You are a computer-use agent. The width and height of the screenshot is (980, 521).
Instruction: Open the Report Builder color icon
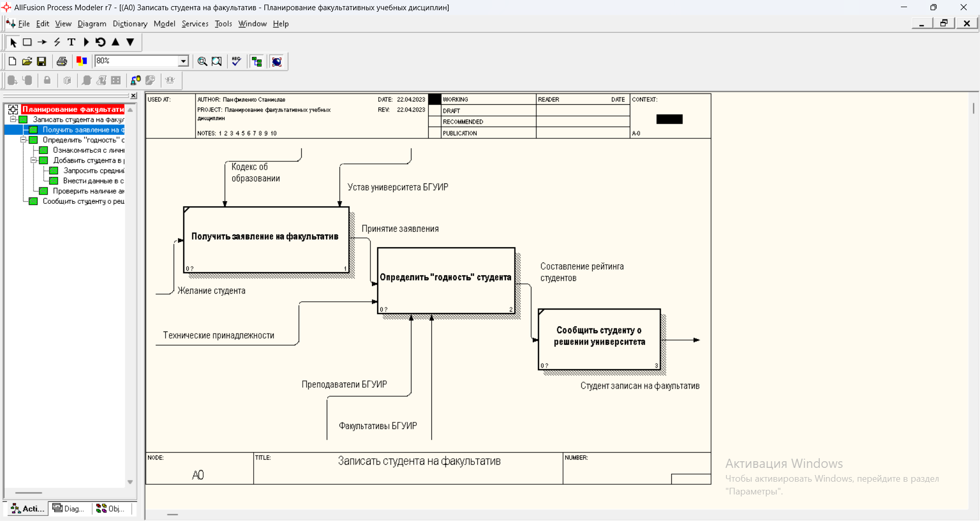82,61
